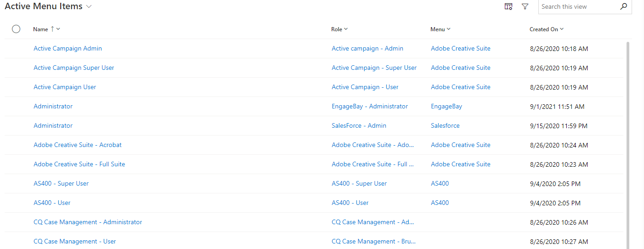Toggle the select all rows circle
644x249 pixels.
click(x=16, y=29)
